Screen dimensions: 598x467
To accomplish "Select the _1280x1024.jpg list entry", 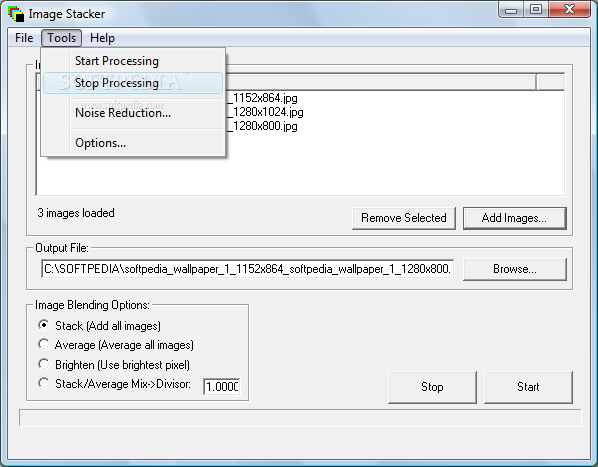I will [265, 112].
